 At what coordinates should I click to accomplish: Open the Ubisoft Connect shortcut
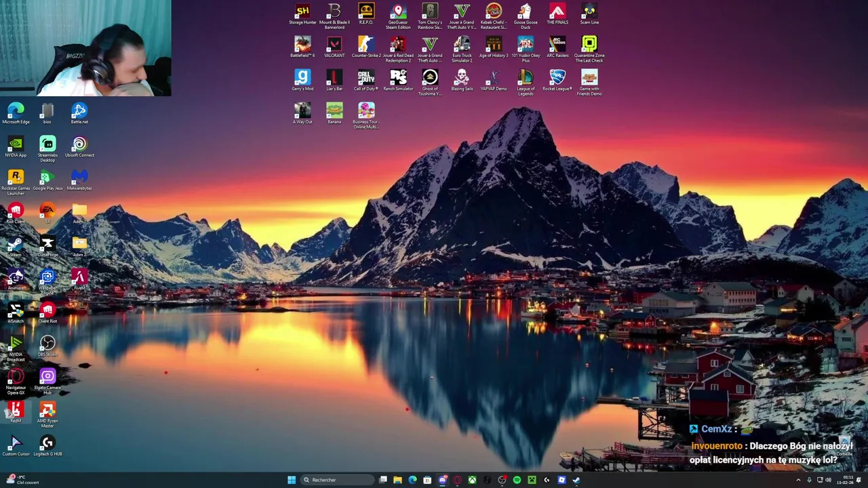coord(79,146)
